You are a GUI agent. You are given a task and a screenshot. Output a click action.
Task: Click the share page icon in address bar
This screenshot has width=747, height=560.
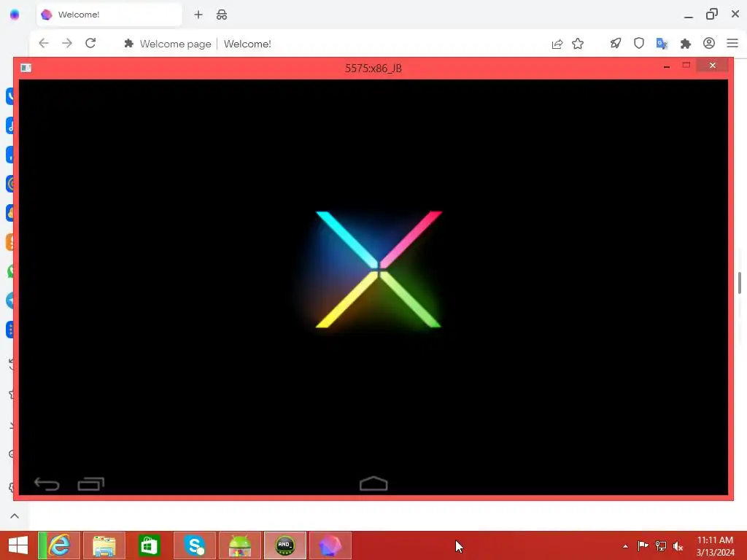(x=557, y=44)
